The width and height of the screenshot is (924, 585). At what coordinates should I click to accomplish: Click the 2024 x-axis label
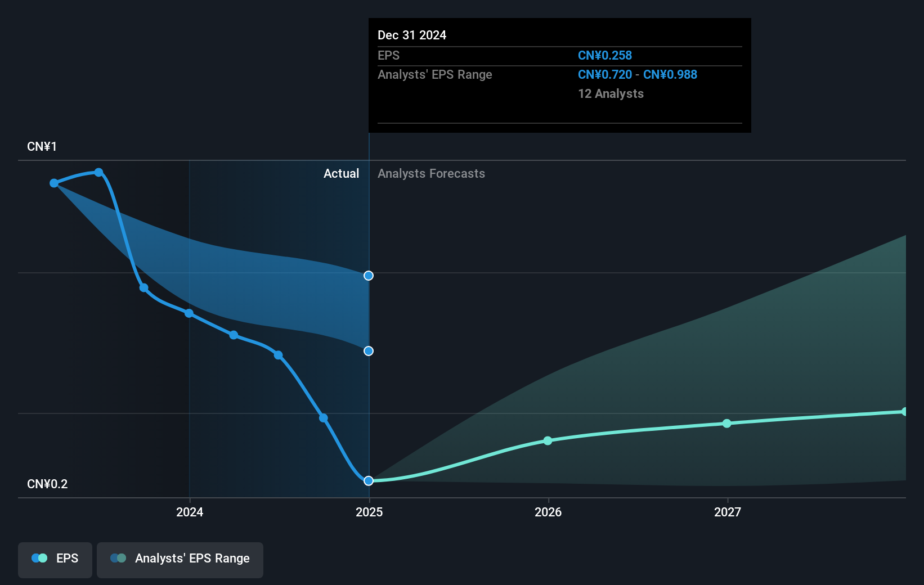pos(190,512)
